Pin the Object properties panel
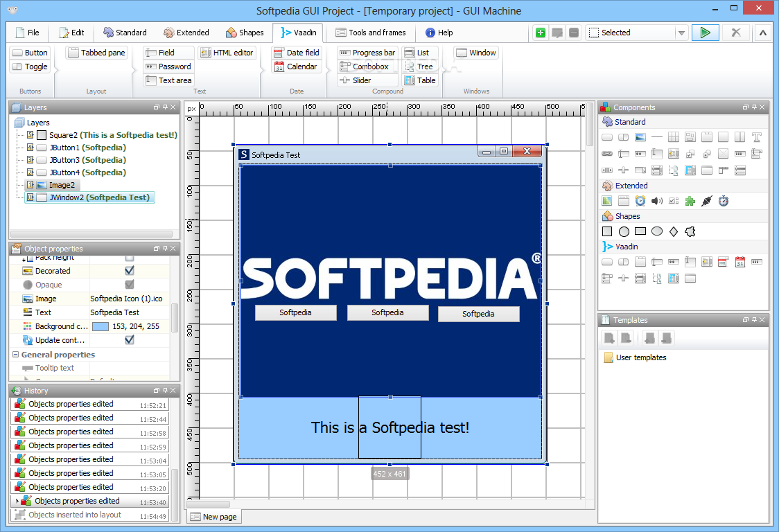This screenshot has height=532, width=779. coord(166,249)
